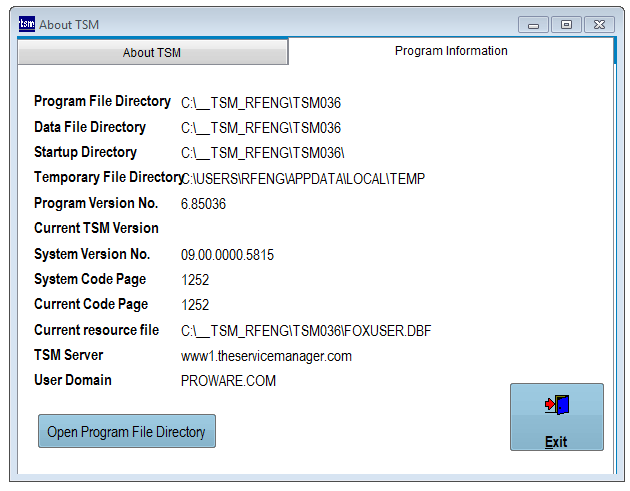Click the Program File Directory path value
Viewport: 630px width, 491px height.
click(x=261, y=103)
